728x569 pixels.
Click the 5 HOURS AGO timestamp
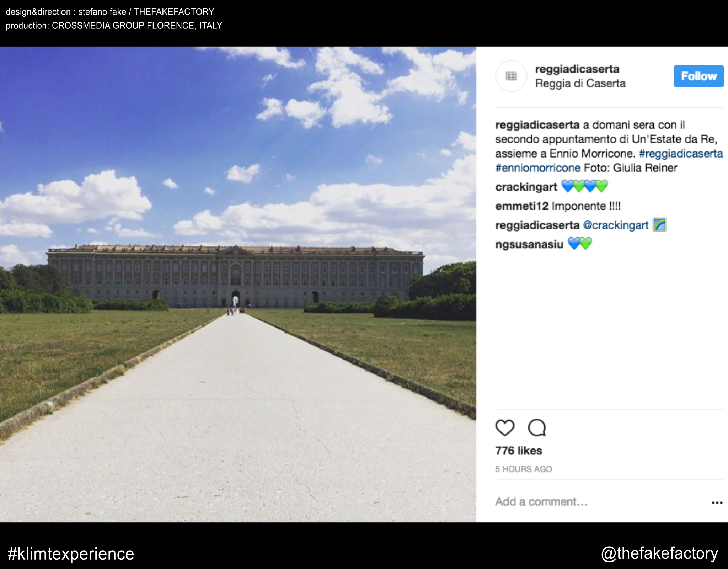524,469
